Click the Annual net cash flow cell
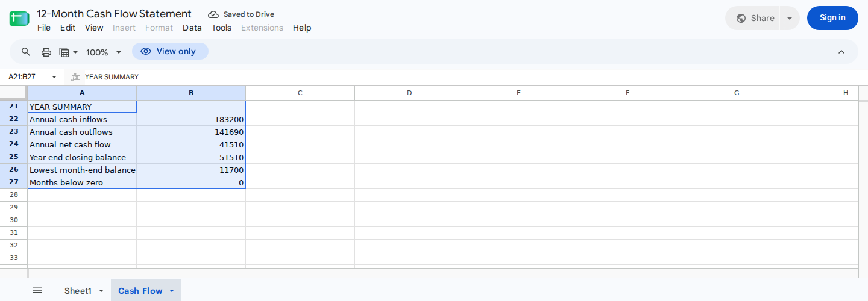The height and width of the screenshot is (301, 868). (x=82, y=144)
